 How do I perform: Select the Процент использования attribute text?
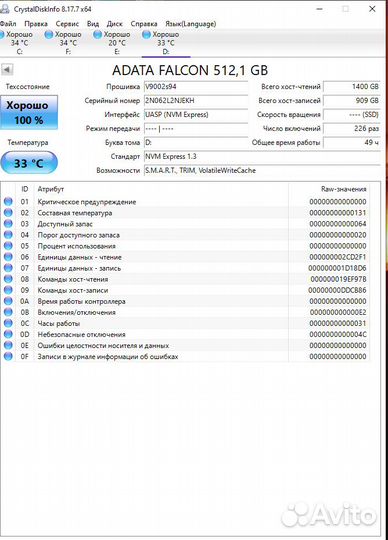pos(76,246)
